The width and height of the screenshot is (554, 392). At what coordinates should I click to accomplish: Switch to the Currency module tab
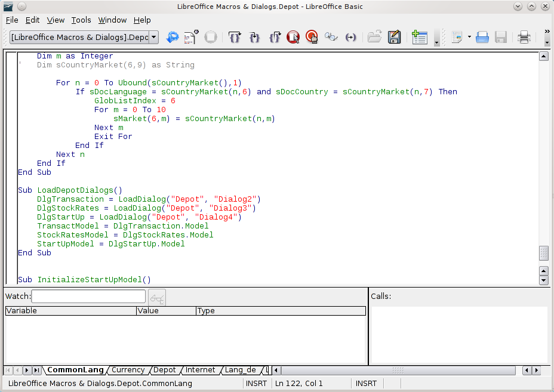coord(128,370)
